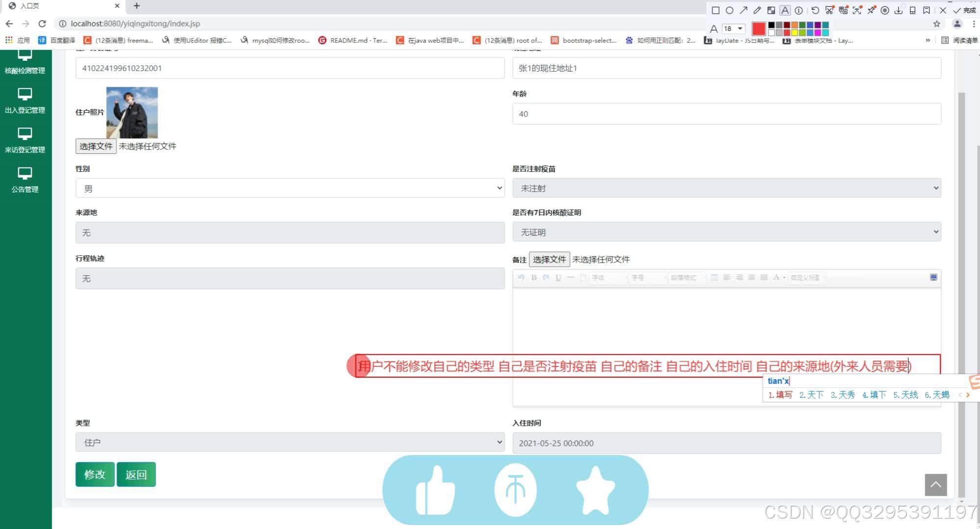980x529 pixels.
Task: Reload the page
Action: (x=42, y=24)
